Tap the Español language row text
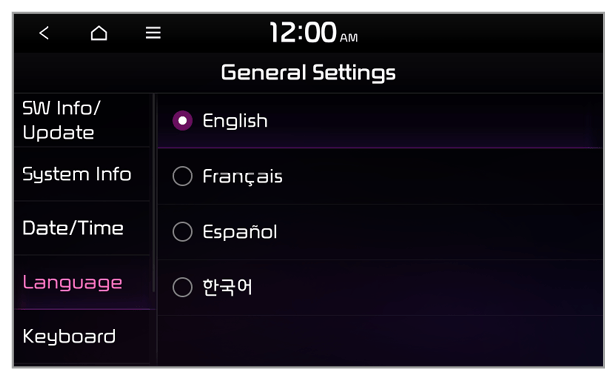615x378 pixels. [x=240, y=232]
